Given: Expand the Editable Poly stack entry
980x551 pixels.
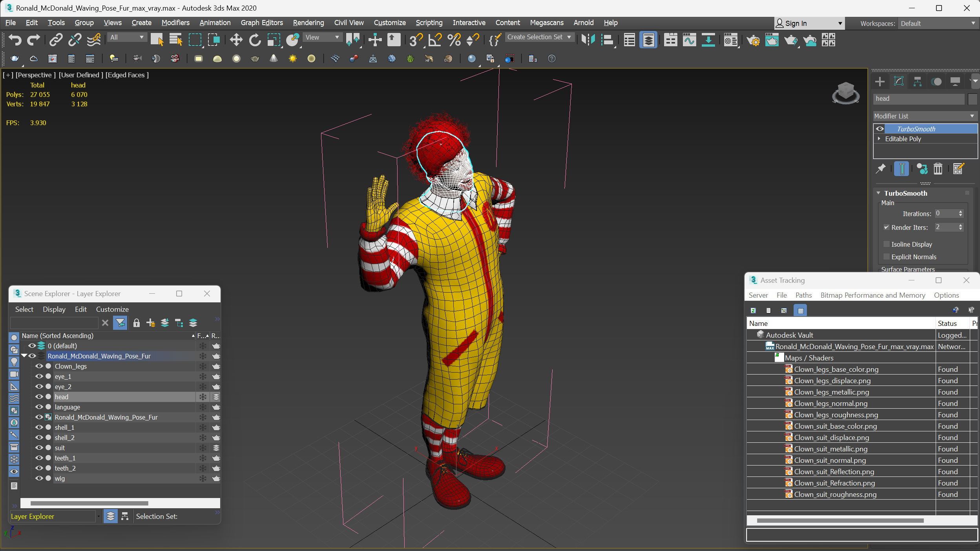Looking at the screenshot, I should tap(879, 139).
